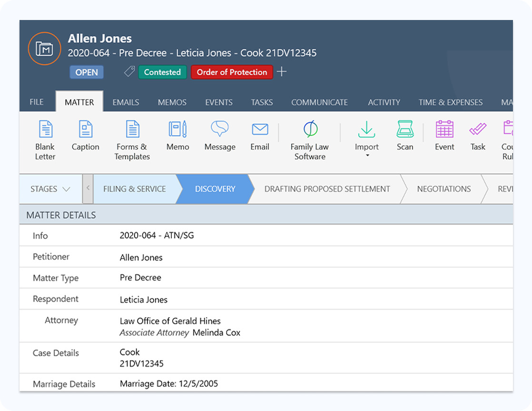This screenshot has height=411, width=532.
Task: Click the OPEN status badge
Action: (87, 72)
